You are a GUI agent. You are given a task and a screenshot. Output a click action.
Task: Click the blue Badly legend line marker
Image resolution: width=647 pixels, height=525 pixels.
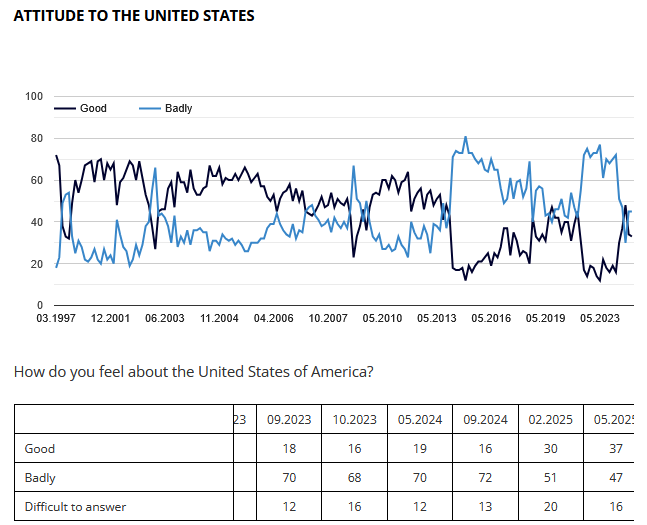pos(147,108)
